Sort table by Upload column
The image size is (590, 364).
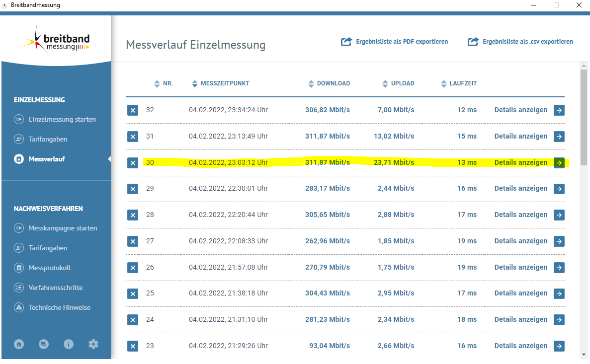tap(398, 83)
